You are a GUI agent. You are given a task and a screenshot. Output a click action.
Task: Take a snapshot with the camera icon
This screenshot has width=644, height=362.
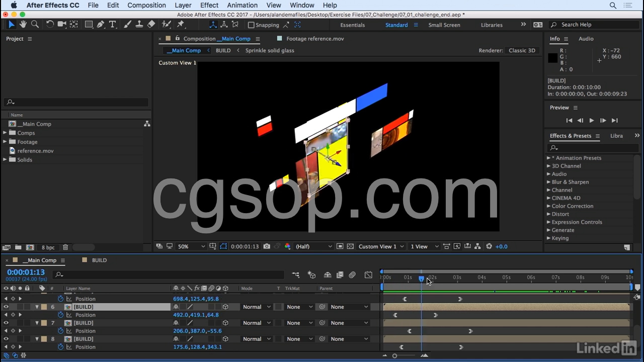pyautogui.click(x=267, y=246)
